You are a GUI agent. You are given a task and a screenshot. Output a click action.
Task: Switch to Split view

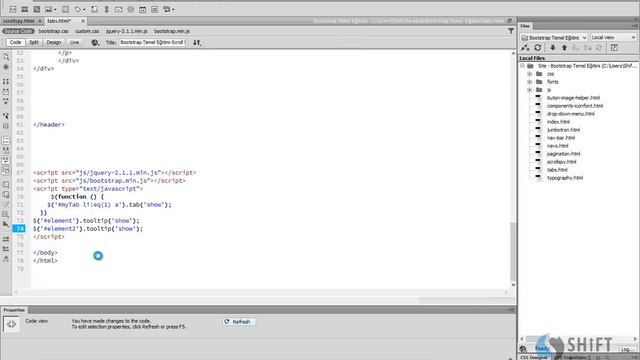point(34,42)
